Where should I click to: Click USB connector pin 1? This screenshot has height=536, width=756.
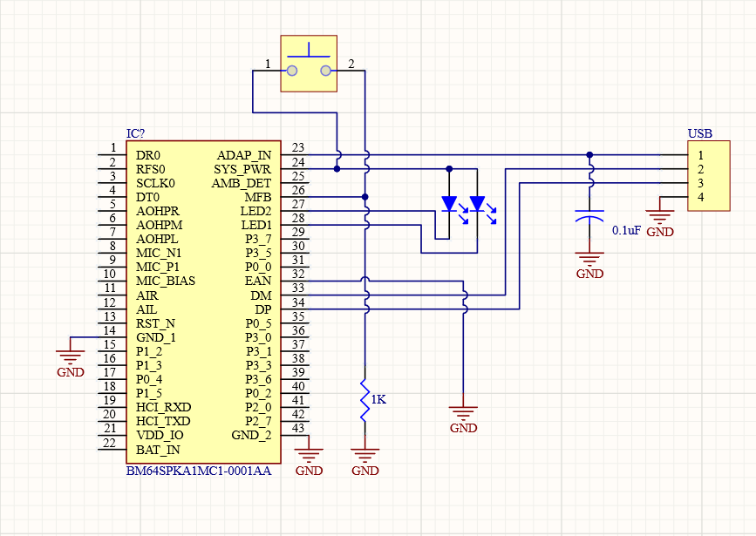tap(700, 155)
